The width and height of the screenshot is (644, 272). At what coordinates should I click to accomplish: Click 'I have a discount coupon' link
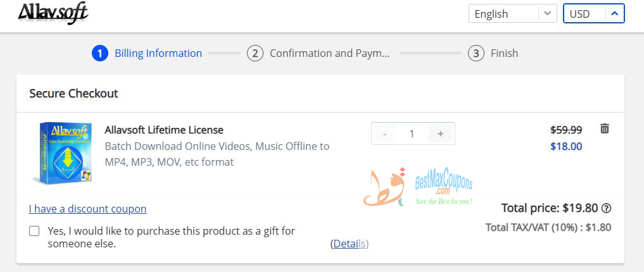[x=87, y=209]
